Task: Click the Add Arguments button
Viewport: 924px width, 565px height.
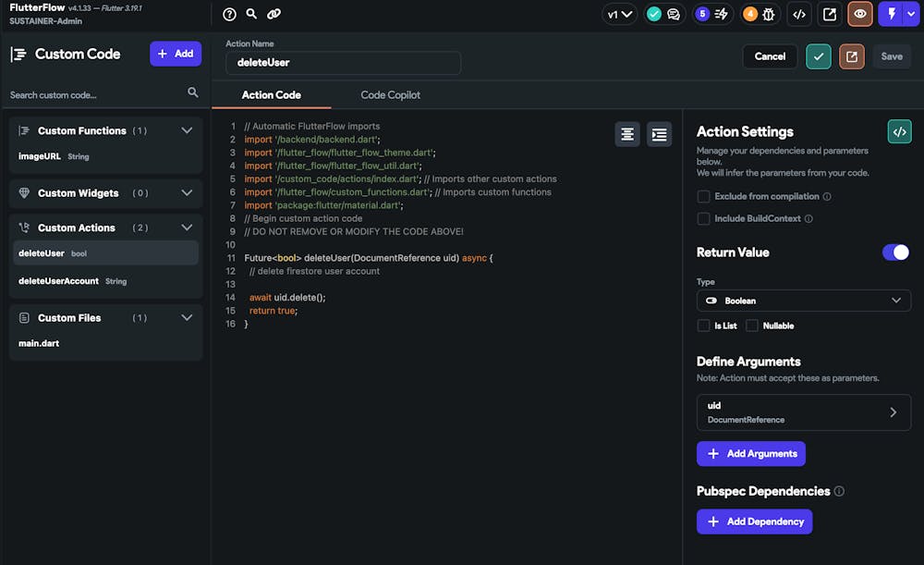Action: pos(750,453)
